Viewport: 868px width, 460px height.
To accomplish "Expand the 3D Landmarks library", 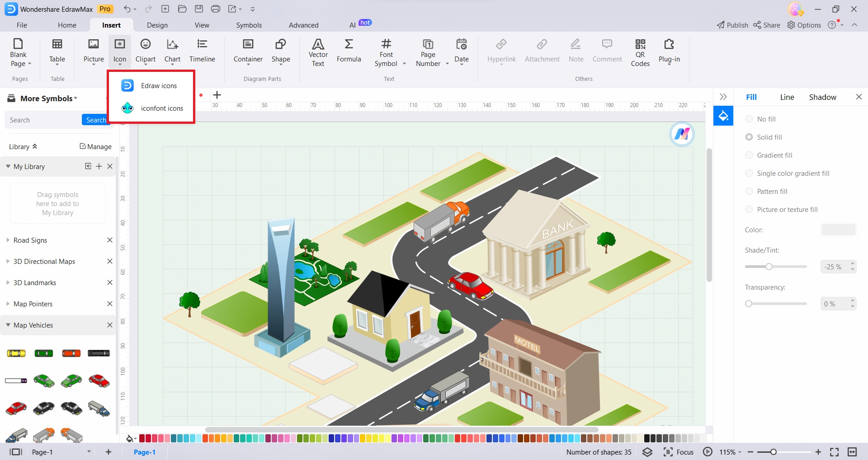I will 8,282.
